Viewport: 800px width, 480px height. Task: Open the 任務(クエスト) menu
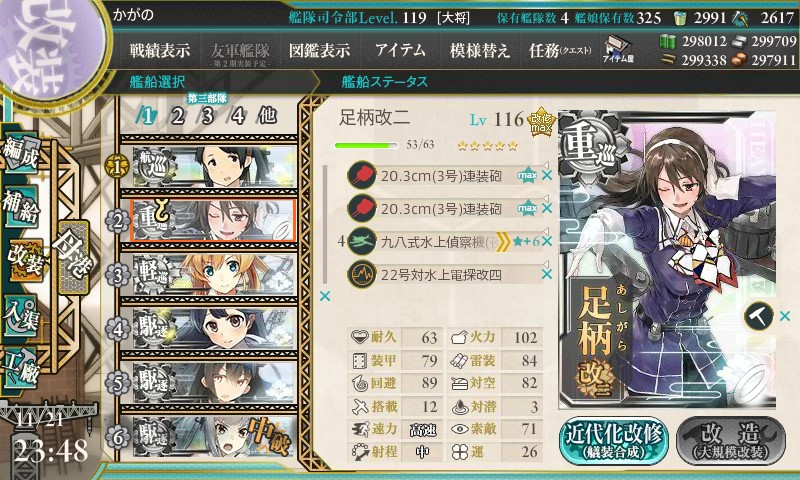(x=560, y=50)
